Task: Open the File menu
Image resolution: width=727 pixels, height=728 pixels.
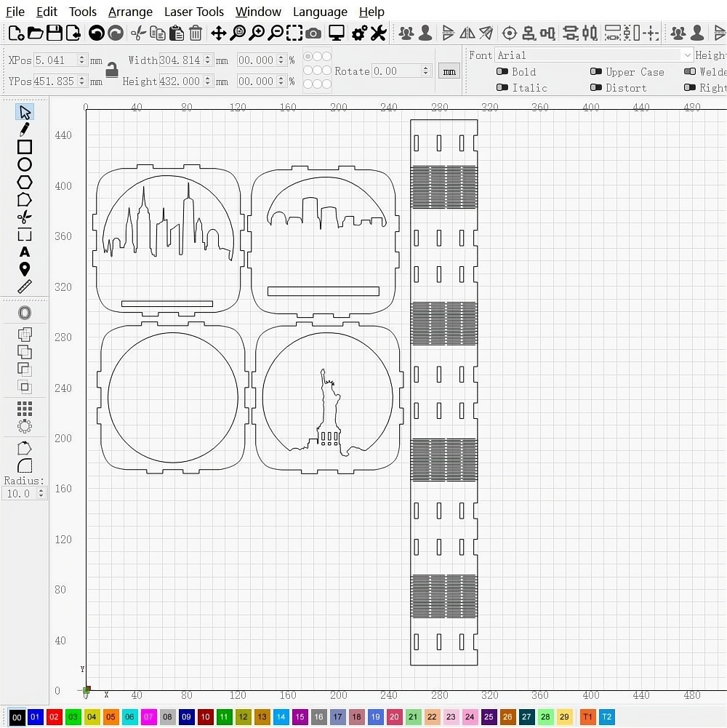Action: (x=15, y=12)
